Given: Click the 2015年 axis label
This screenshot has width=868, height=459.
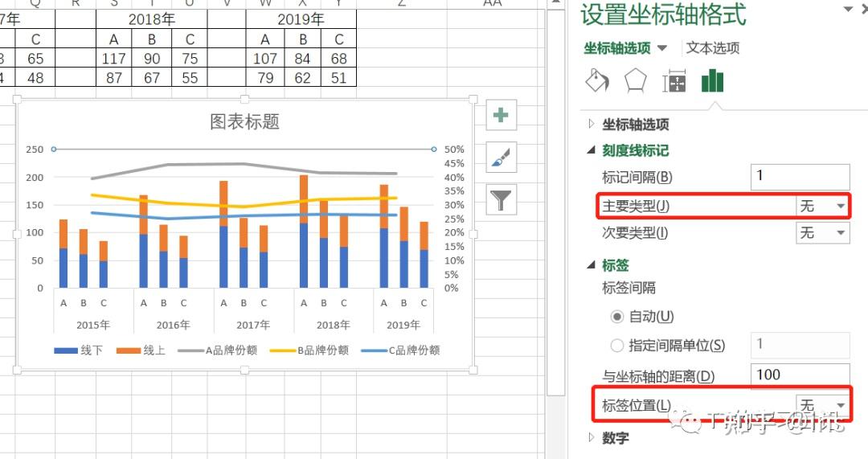Looking at the screenshot, I should [93, 325].
